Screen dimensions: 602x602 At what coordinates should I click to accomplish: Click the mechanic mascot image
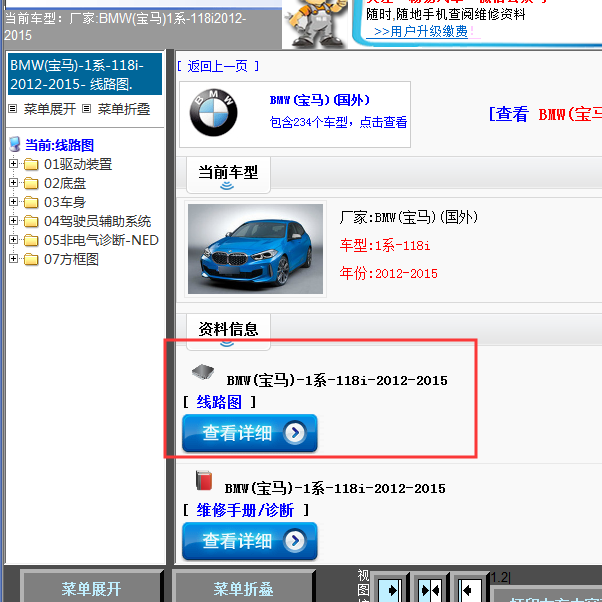click(316, 23)
